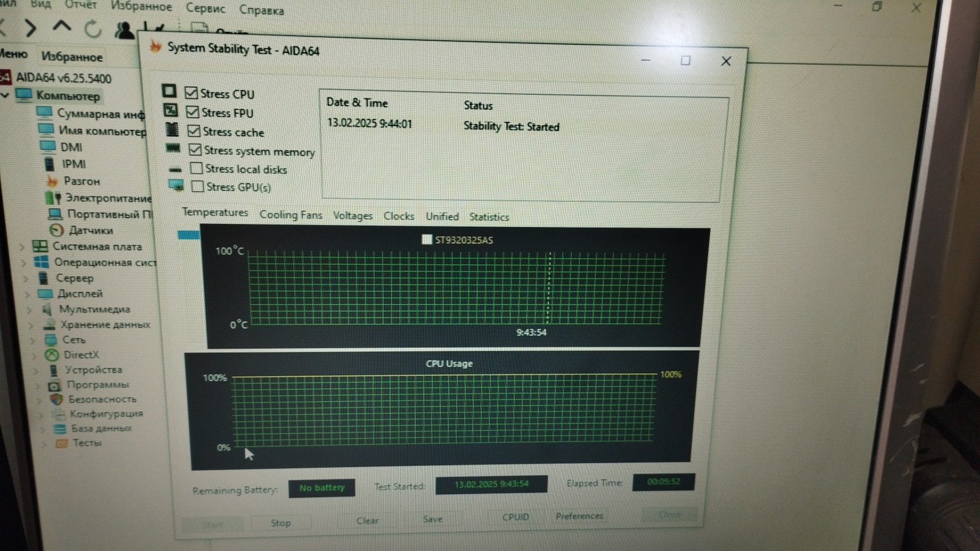This screenshot has height=551, width=980.
Task: Switch to the Voltages tab
Action: [x=353, y=216]
